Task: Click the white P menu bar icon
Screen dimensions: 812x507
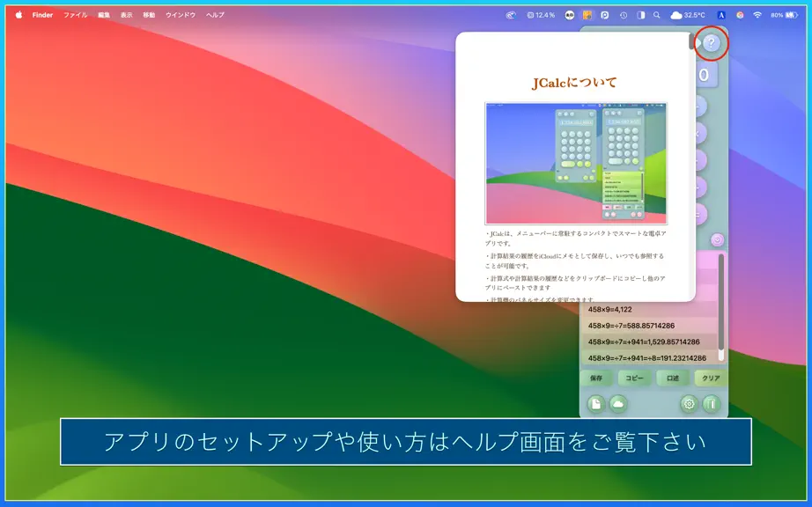Action: pyautogui.click(x=605, y=15)
